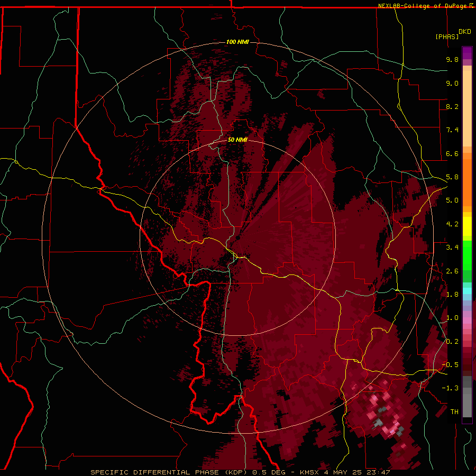The height and width of the screenshot is (476, 476).
Task: Click the 23:47 timestamp in the caption
Action: click(378, 472)
